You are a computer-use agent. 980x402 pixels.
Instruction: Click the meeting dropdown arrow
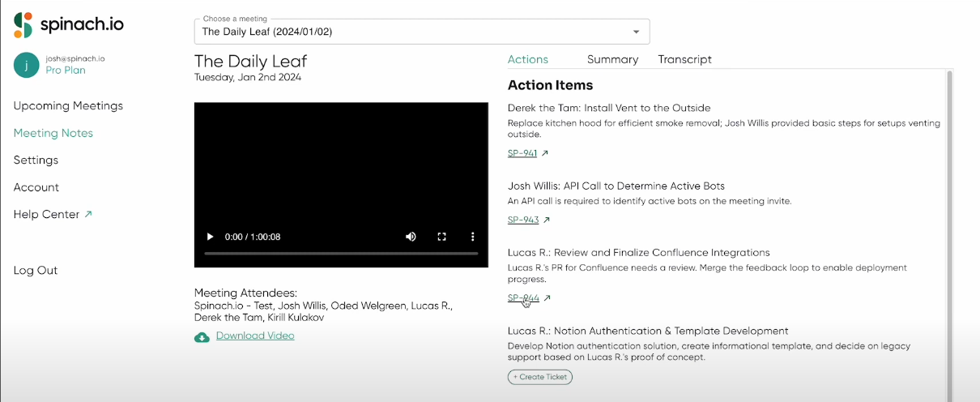(x=637, y=32)
